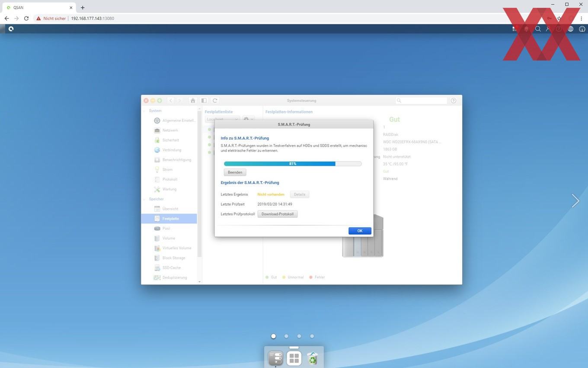Switch to the QSAN browser tab
588x368 pixels.
click(x=39, y=7)
